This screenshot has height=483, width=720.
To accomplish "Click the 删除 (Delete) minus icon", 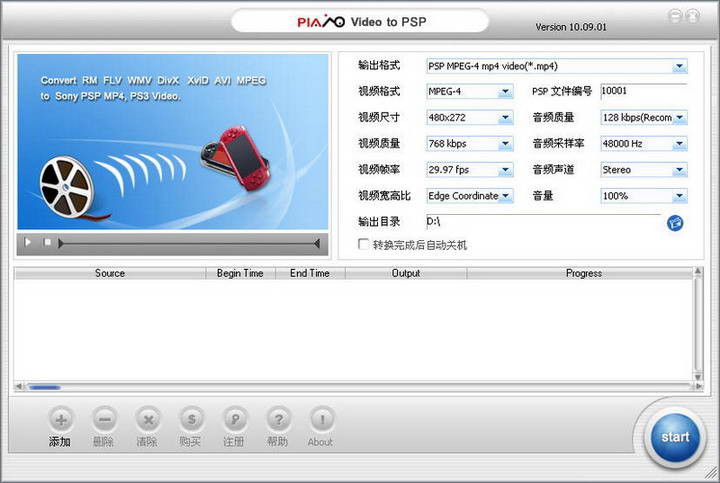I will 104,420.
